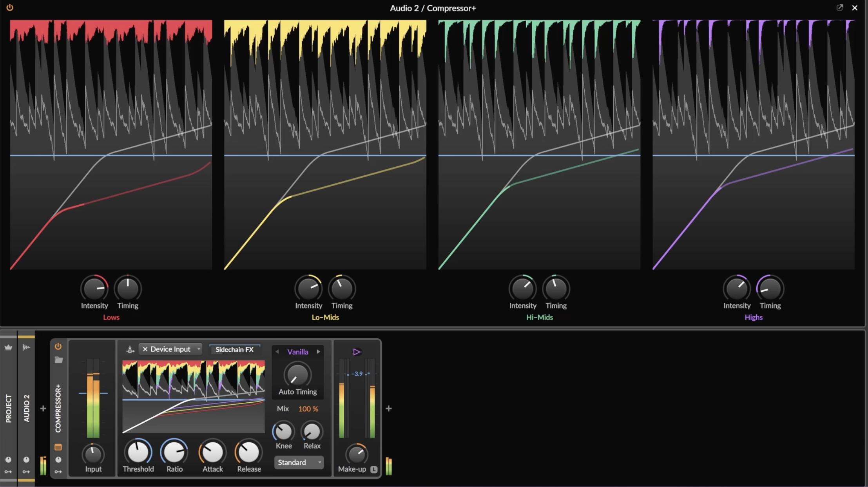The height and width of the screenshot is (487, 868).
Task: Go to next character with right arrow
Action: click(x=319, y=352)
